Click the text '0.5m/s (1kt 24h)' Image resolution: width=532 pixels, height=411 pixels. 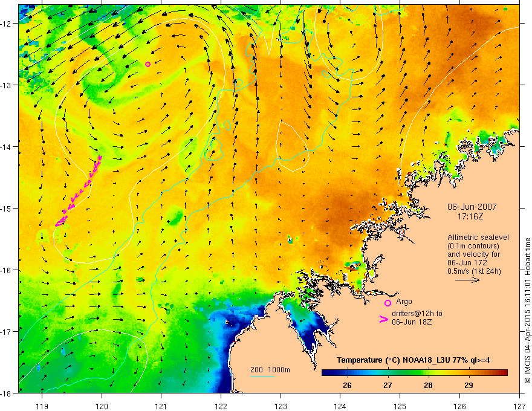474,271
